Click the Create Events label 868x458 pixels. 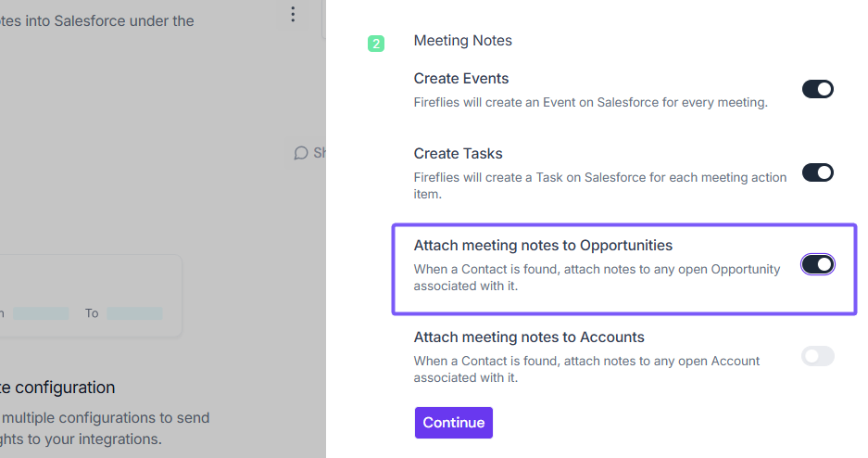[460, 79]
